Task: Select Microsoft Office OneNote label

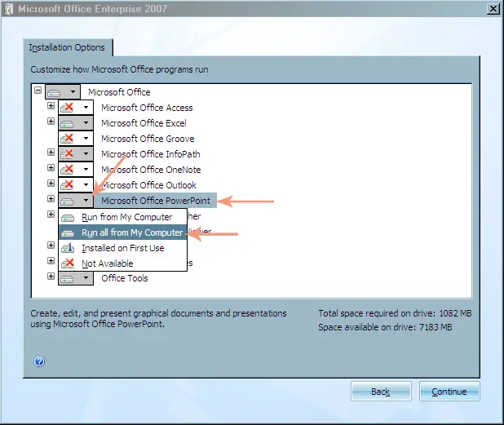Action: [x=151, y=170]
